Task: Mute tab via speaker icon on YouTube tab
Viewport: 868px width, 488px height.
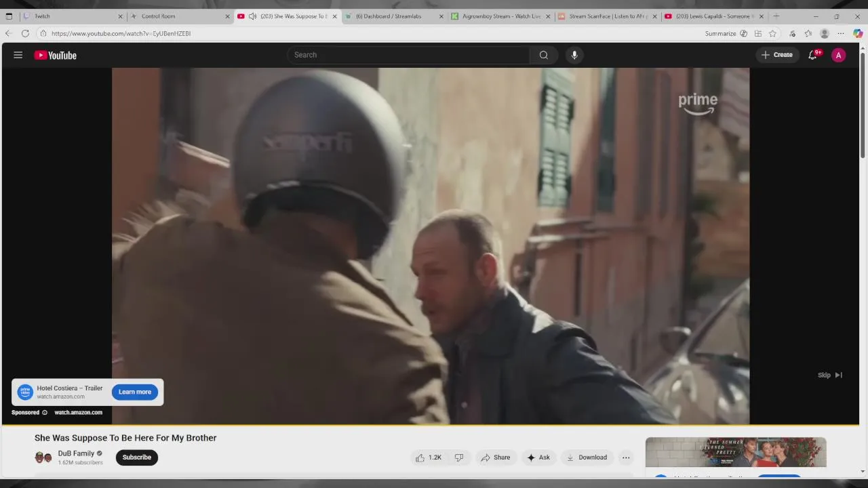Action: 252,16
